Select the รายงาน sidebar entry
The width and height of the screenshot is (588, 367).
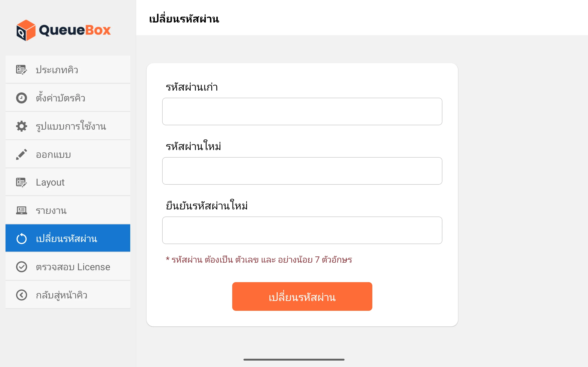tap(51, 210)
